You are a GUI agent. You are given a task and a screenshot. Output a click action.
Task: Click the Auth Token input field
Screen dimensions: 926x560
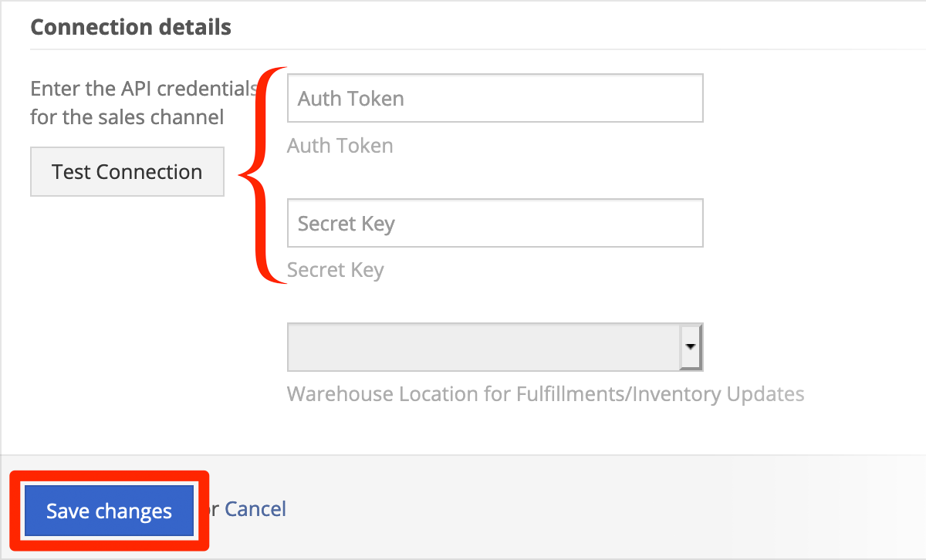[495, 98]
